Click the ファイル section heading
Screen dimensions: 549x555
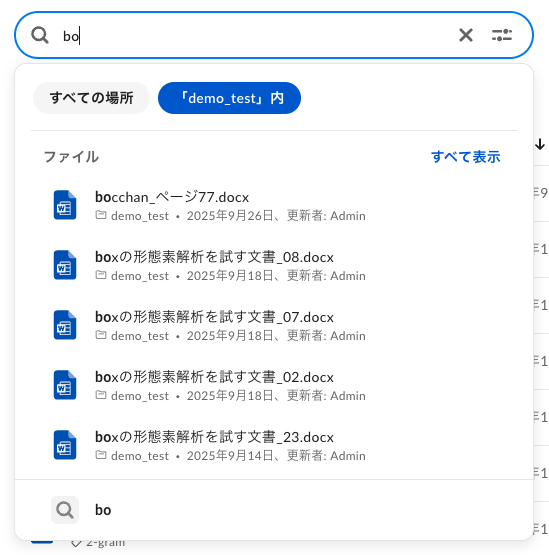(71, 157)
